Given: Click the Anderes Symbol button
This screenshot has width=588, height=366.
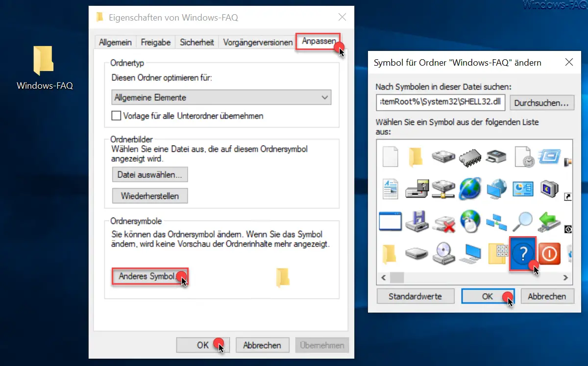Looking at the screenshot, I should tap(150, 276).
